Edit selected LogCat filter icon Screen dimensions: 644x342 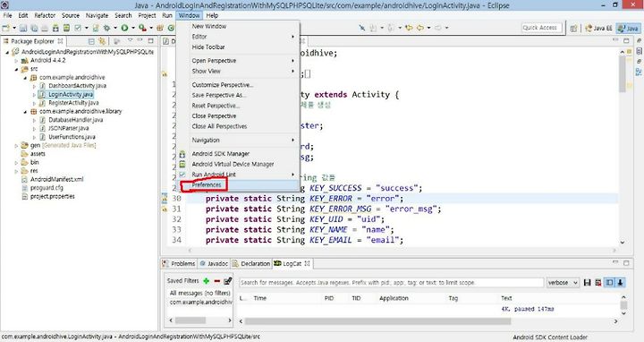pyautogui.click(x=227, y=281)
